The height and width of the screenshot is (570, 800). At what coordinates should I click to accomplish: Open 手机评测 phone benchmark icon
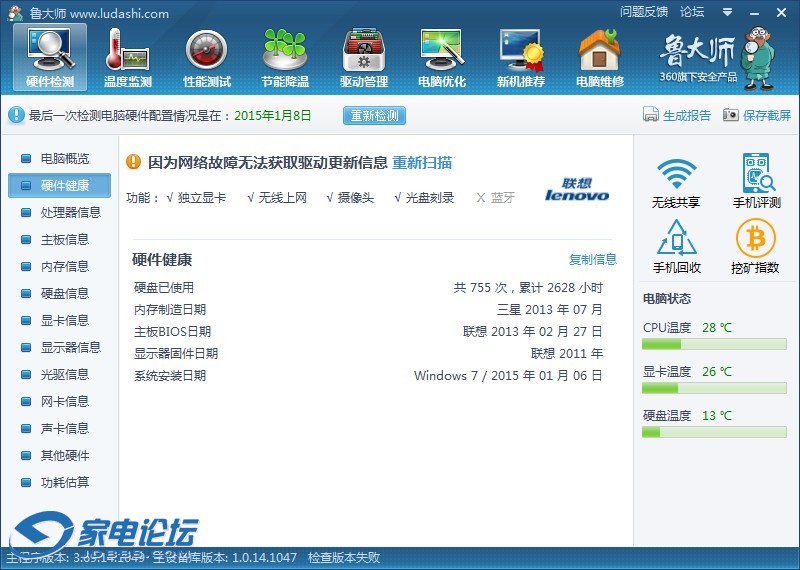(757, 181)
